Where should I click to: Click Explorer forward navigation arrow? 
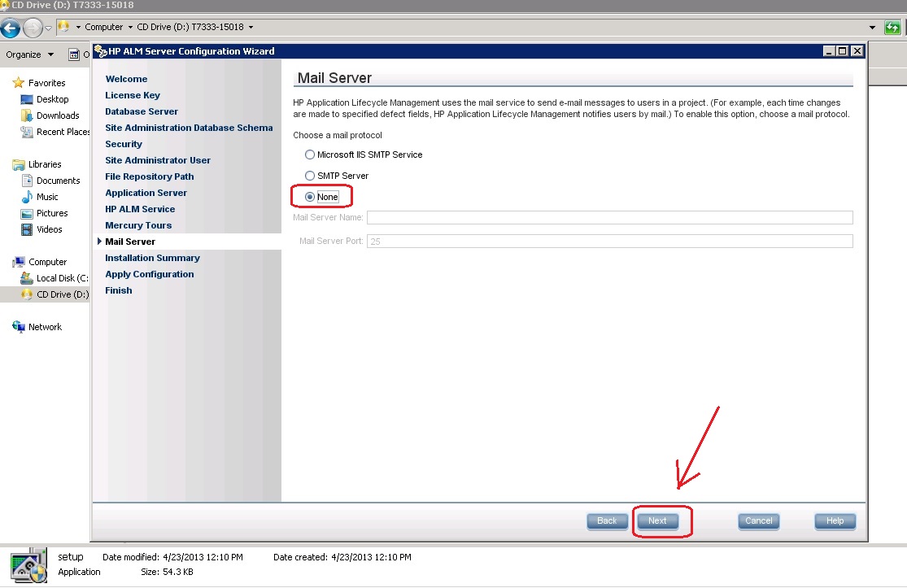pos(33,27)
